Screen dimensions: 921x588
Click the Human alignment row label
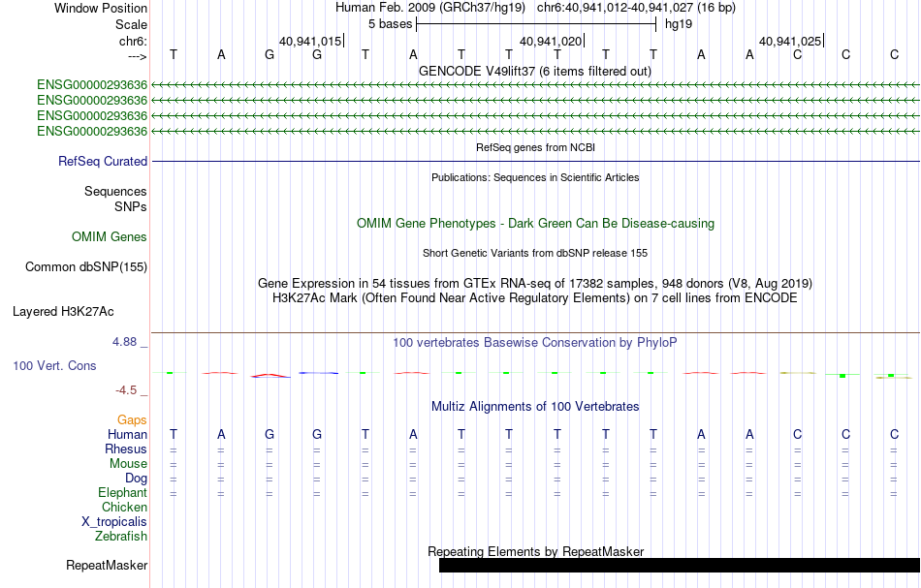point(127,434)
